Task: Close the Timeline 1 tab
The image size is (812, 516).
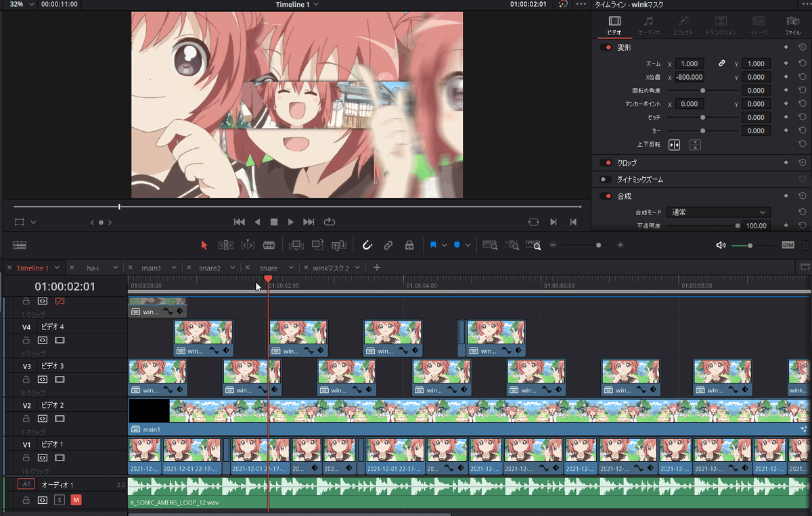Action: tap(9, 268)
